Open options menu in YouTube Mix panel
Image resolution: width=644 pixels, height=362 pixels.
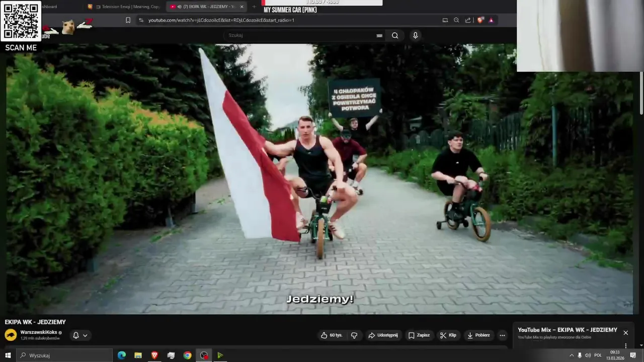pos(625,346)
